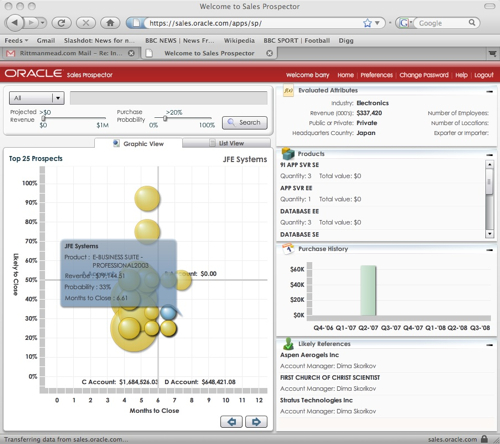This screenshot has width=500, height=444.
Task: Click Logout in the Oracle header
Action: tap(484, 75)
